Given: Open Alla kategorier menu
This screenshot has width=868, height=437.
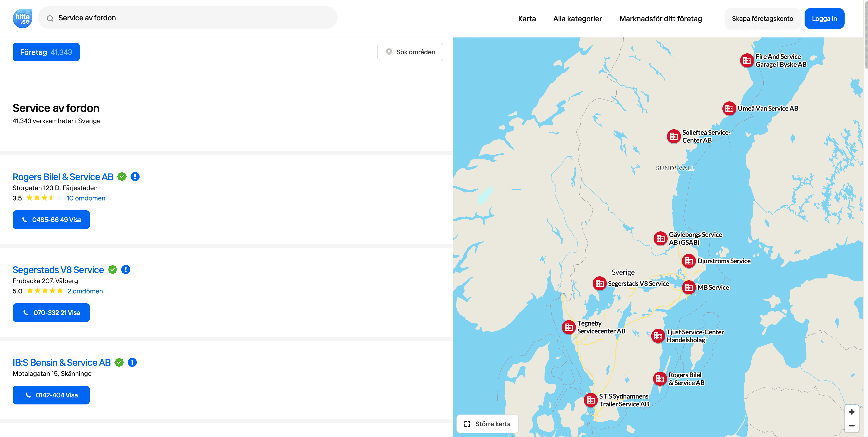Looking at the screenshot, I should 577,19.
